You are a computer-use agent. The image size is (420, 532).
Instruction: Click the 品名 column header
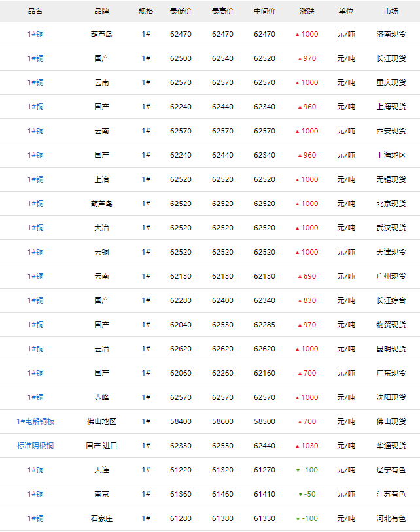tap(35, 11)
